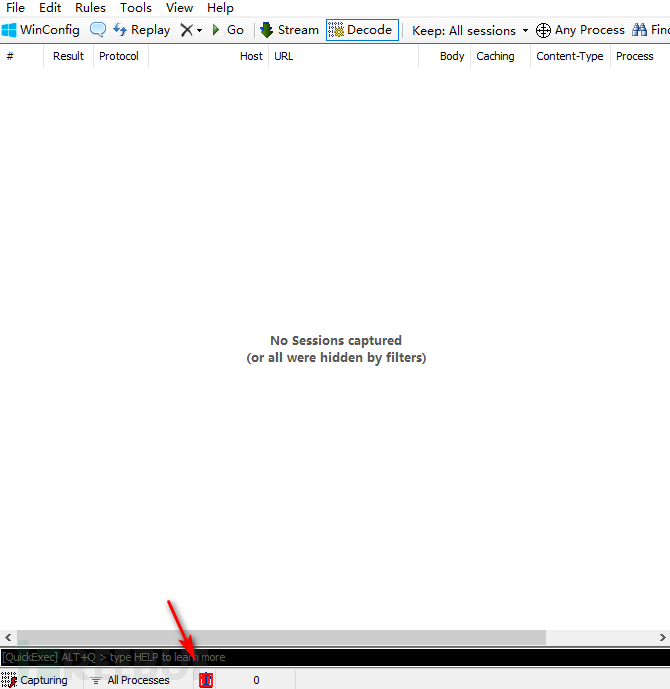Click the Go resume button
The width and height of the screenshot is (670, 689).
pyautogui.click(x=228, y=30)
